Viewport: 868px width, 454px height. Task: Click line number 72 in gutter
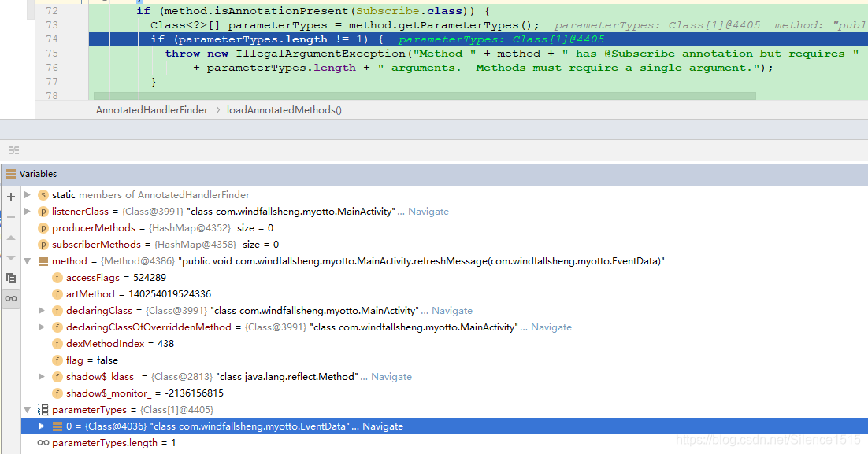(52, 11)
